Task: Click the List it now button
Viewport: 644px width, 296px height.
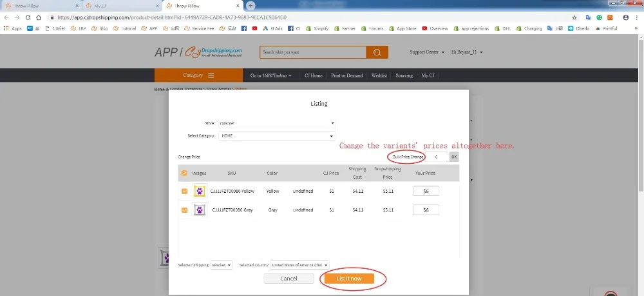Action: 349,279
